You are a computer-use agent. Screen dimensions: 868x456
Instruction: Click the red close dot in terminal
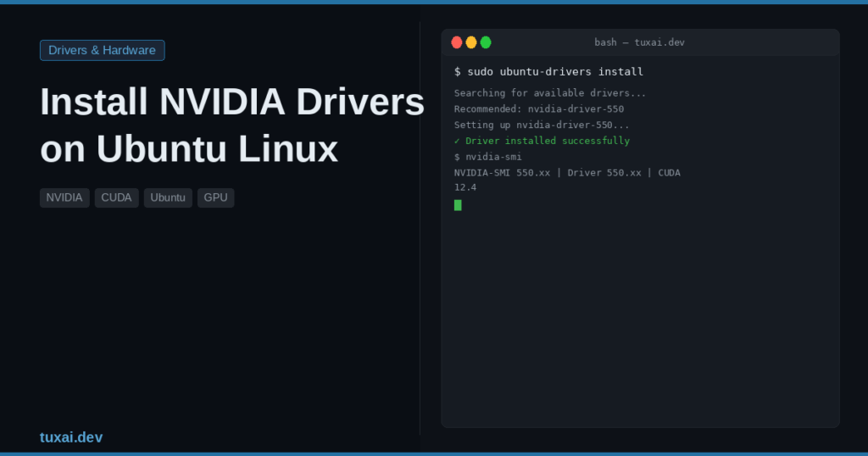(x=457, y=42)
